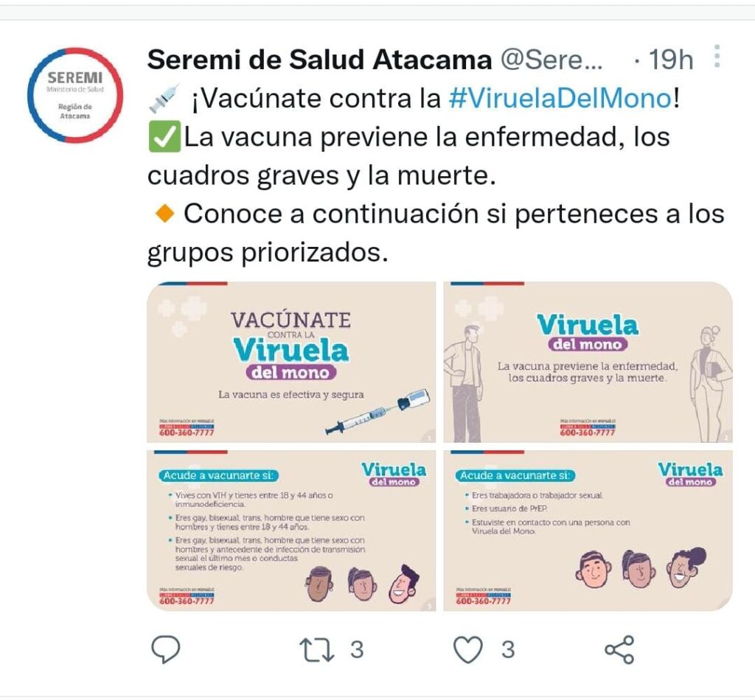Open the SEREMI Atacama profile avatar

pyautogui.click(x=75, y=95)
